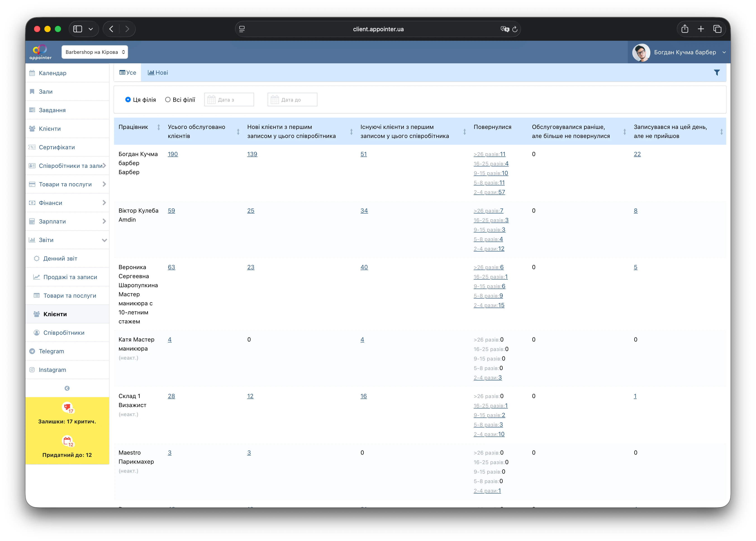The image size is (756, 541).
Task: Open Віктор Кулеба existing clients 34 link
Action: pyautogui.click(x=364, y=211)
